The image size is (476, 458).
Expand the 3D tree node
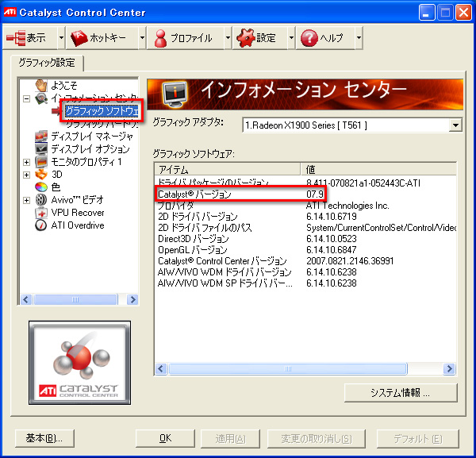pos(27,175)
